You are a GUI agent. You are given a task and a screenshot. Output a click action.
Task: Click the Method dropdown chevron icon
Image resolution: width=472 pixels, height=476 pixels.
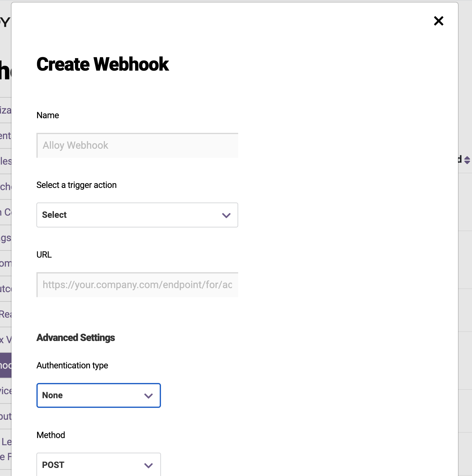(149, 465)
